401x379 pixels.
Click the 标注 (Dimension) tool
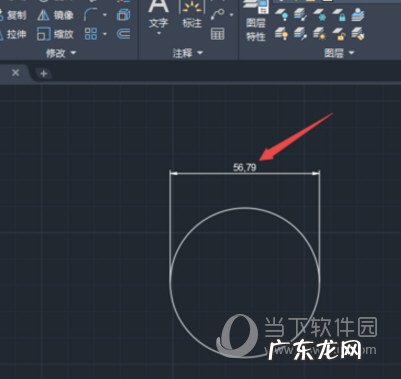(x=192, y=15)
